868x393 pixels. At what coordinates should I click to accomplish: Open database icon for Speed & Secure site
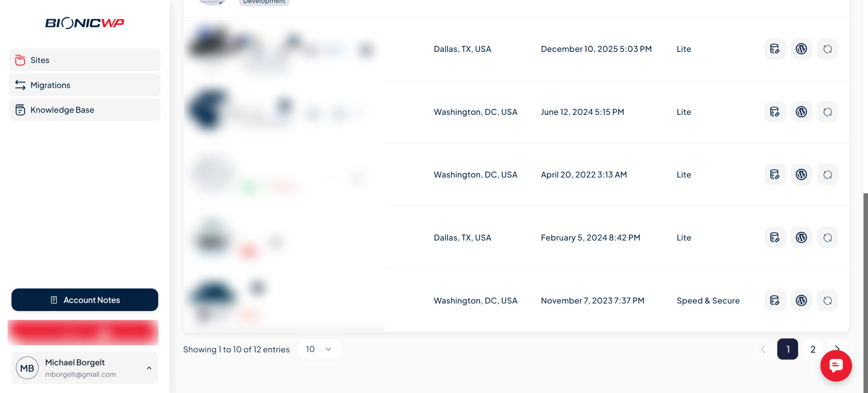(775, 300)
